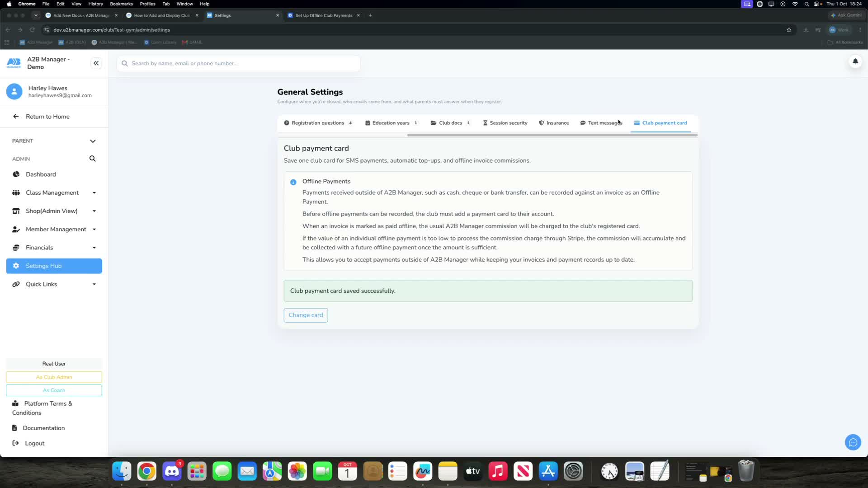The width and height of the screenshot is (868, 488).
Task: Expand Class Management submenu
Action: [94, 193]
